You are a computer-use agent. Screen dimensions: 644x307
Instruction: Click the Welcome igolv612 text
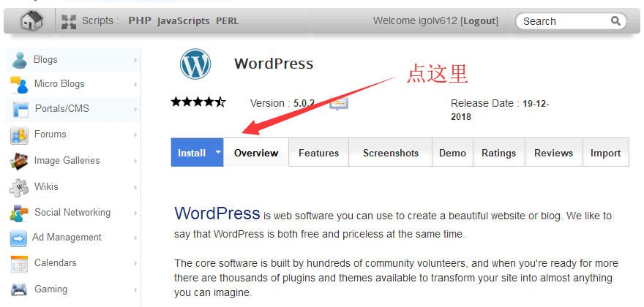pos(415,21)
